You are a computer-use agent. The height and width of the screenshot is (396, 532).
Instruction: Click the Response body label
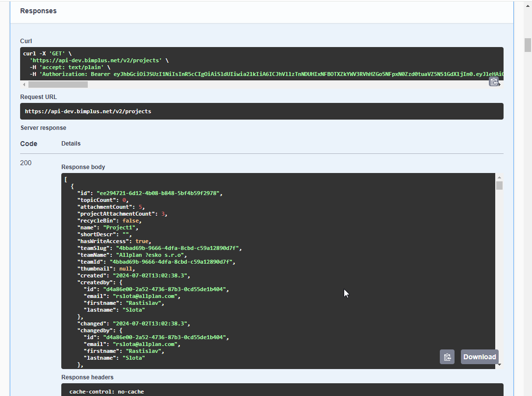point(83,167)
